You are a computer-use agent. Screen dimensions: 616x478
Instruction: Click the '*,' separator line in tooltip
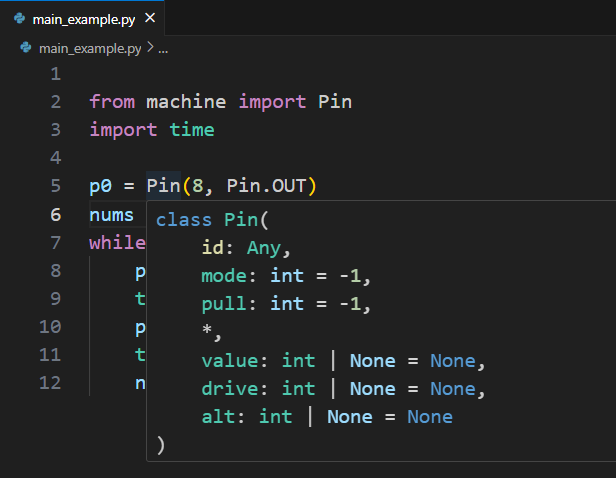click(212, 331)
